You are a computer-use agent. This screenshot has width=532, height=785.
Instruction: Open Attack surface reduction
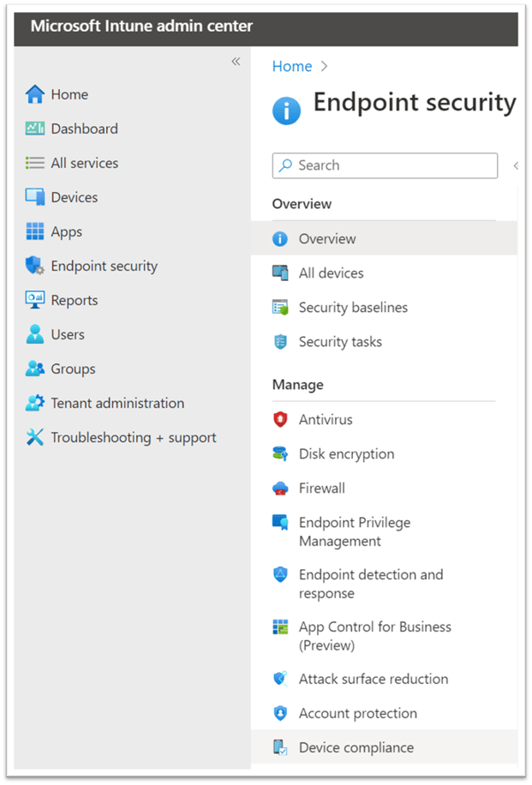point(373,679)
